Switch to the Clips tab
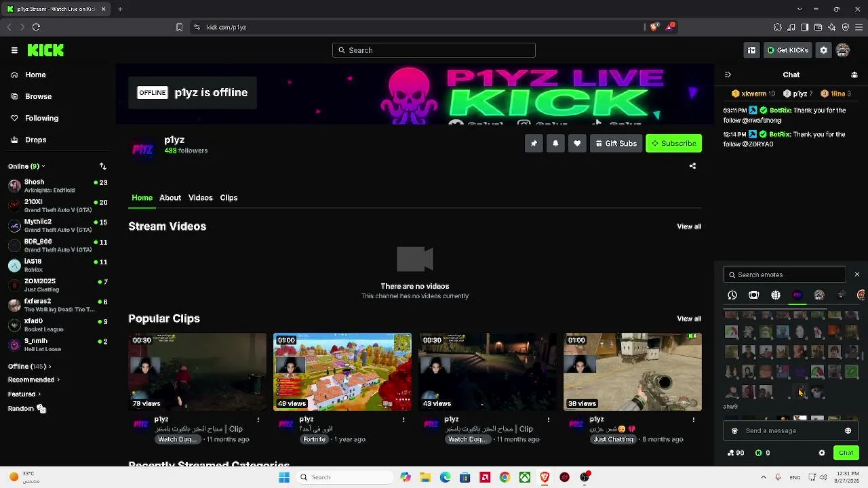This screenshot has width=868, height=488. click(229, 198)
